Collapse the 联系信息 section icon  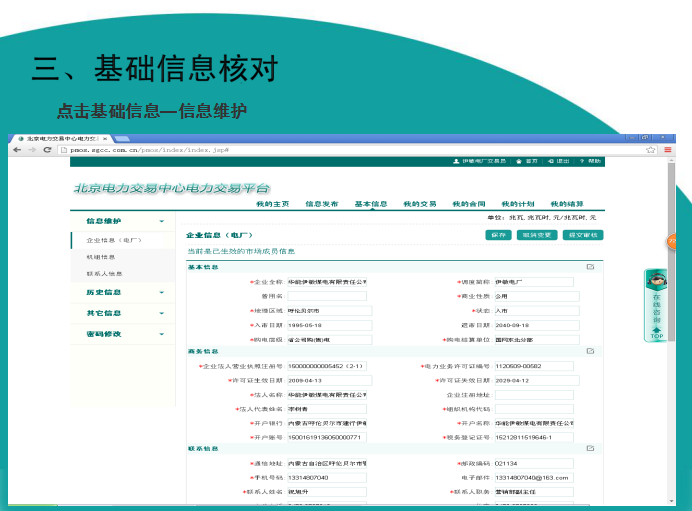click(x=590, y=450)
